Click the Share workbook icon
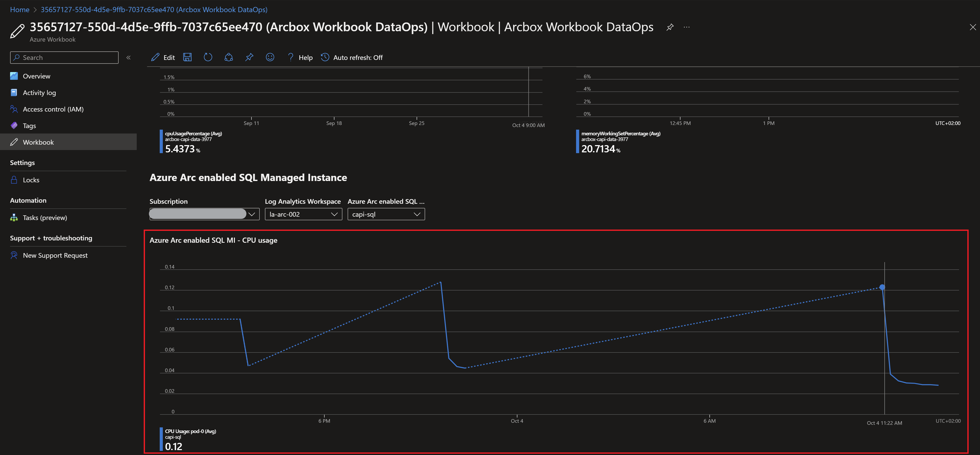 point(229,57)
